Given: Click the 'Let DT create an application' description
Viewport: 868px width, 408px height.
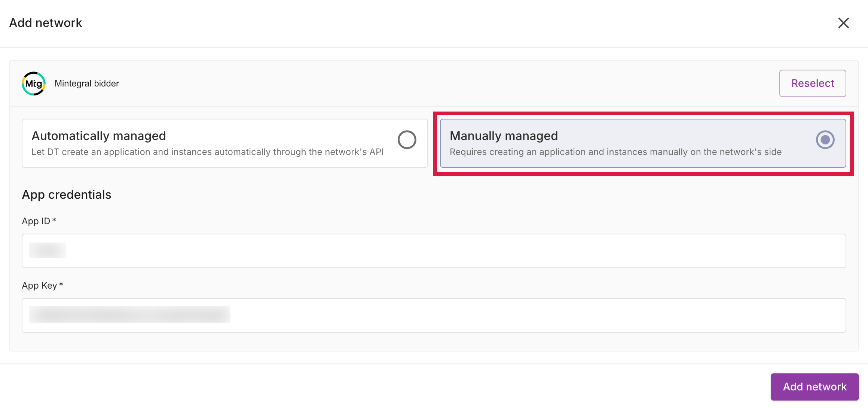Looking at the screenshot, I should coord(208,152).
